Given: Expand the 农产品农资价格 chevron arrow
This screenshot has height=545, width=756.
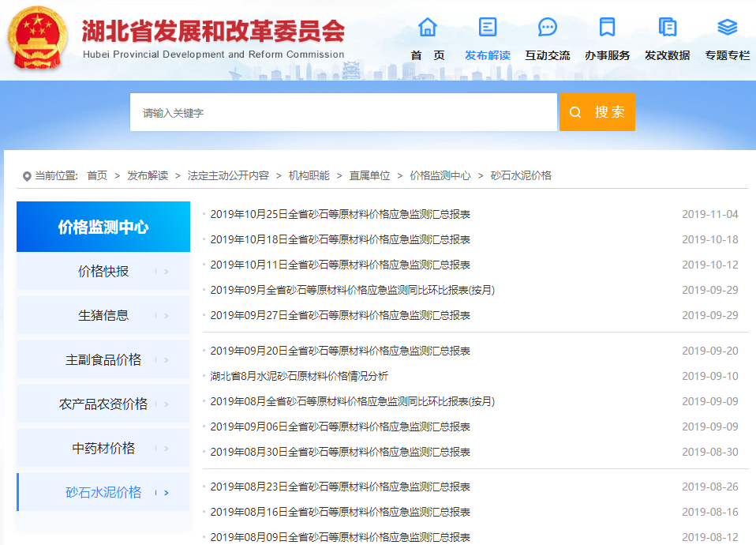Looking at the screenshot, I should (167, 404).
